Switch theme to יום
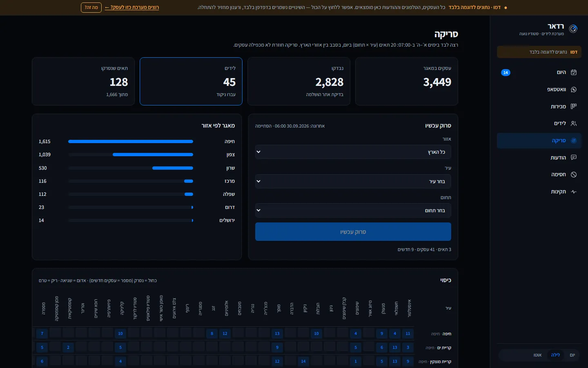588x368 pixels. pos(572,355)
